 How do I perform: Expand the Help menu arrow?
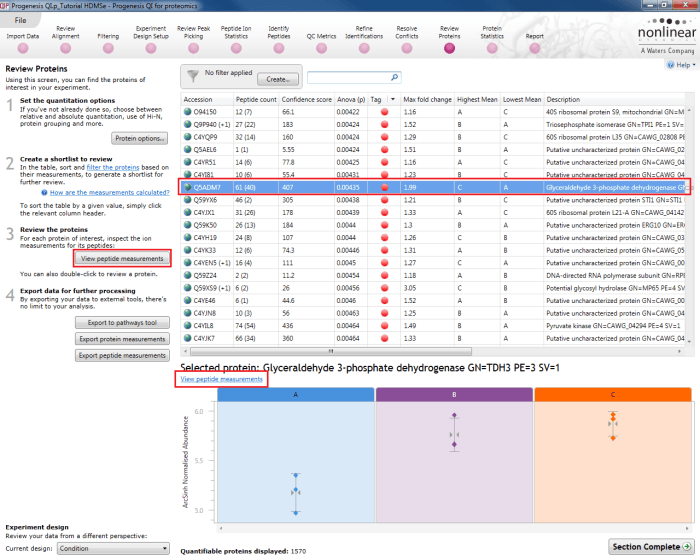coord(694,65)
